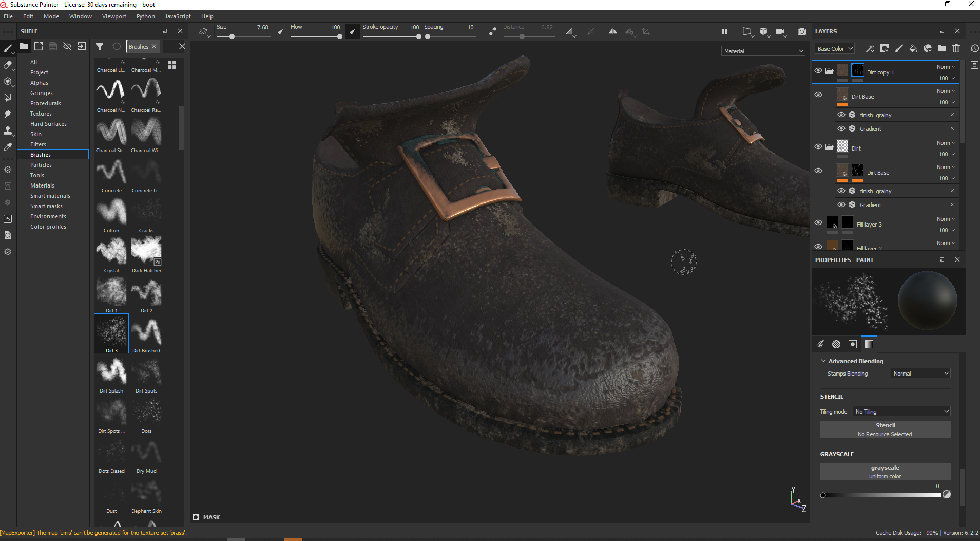
Task: Open the Python menu
Action: coord(146,16)
